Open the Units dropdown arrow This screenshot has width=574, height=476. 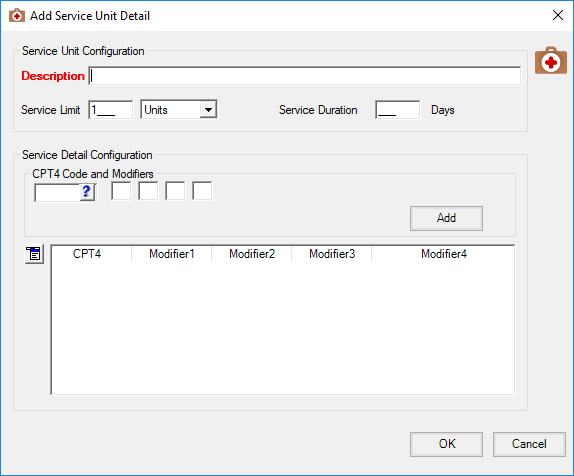click(x=208, y=109)
